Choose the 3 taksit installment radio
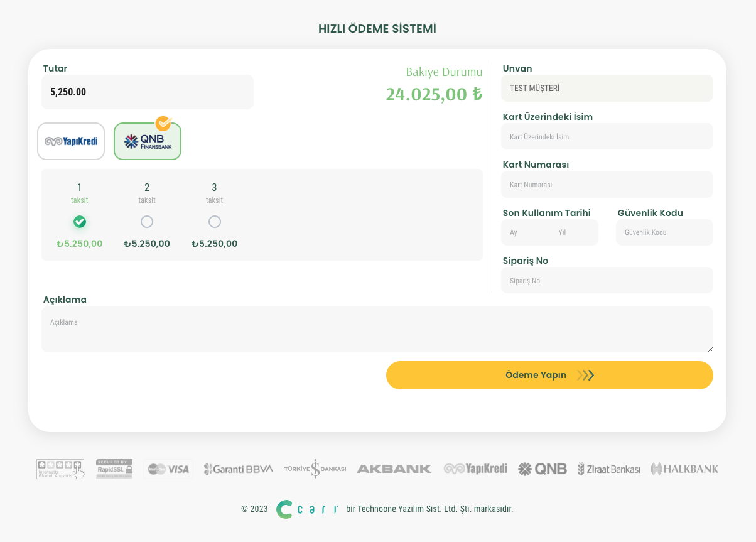 pos(215,222)
